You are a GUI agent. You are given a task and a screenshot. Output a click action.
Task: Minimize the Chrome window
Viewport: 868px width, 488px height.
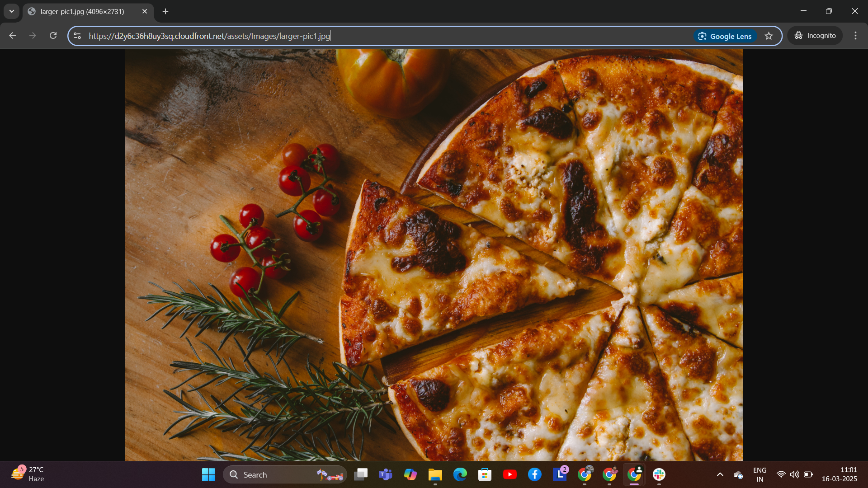coord(803,11)
